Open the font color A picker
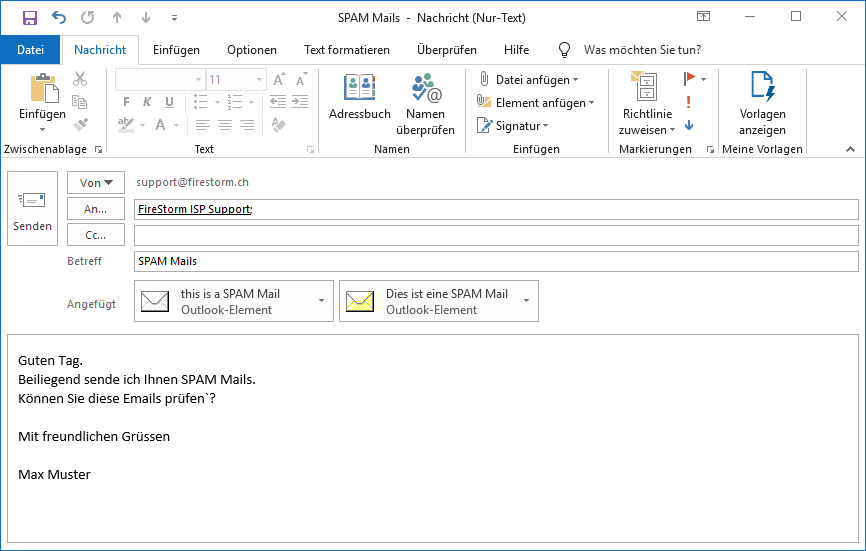 point(161,125)
